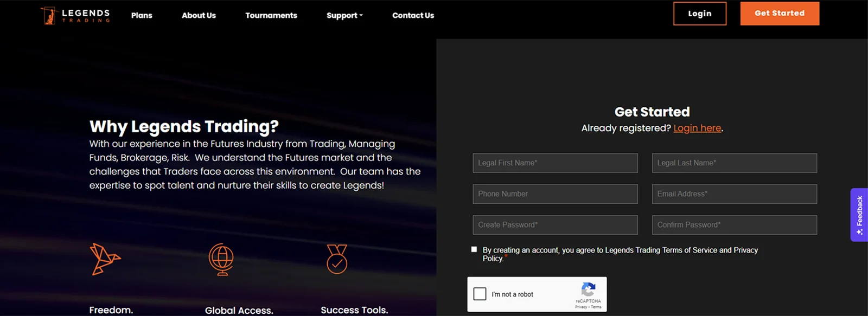Click the origami bird Freedom icon
The width and height of the screenshot is (868, 316).
[105, 259]
